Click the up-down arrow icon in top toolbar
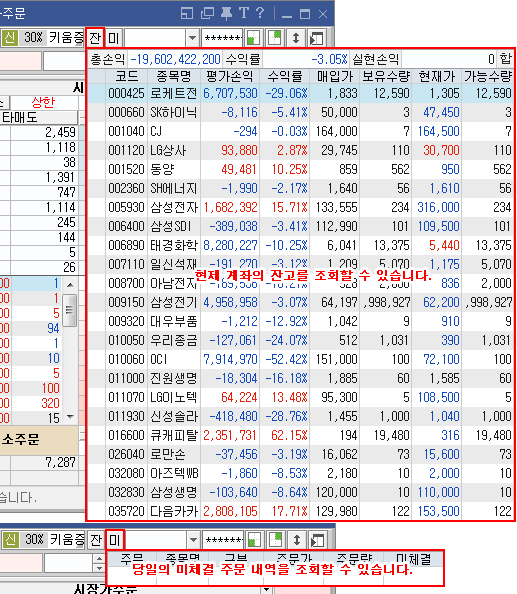 296,38
